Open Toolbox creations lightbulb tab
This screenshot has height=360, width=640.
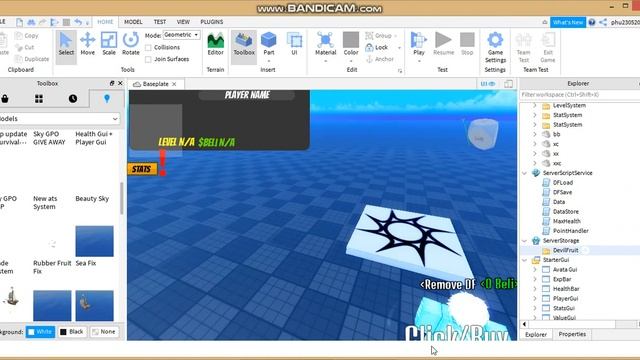(x=107, y=98)
